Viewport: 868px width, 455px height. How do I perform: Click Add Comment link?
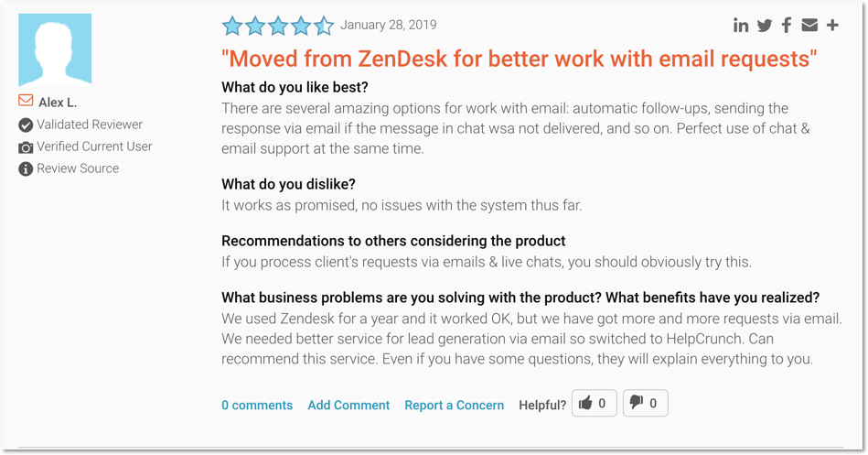tap(348, 406)
